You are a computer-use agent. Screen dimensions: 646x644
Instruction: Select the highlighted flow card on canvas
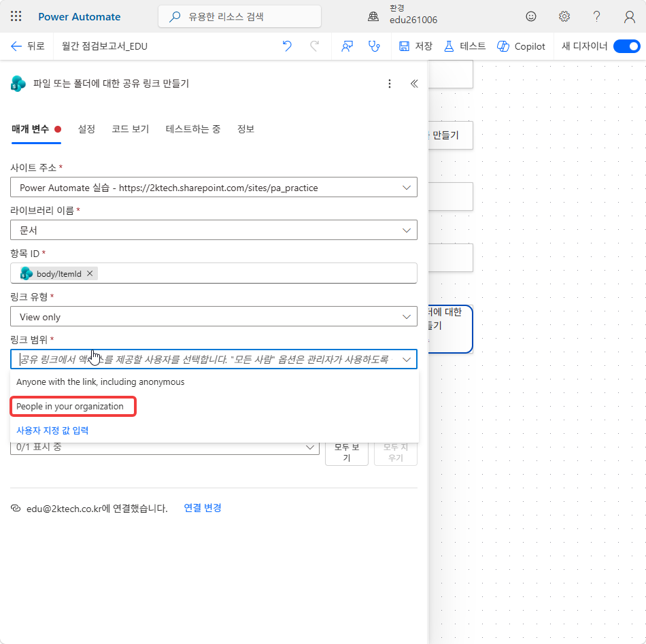(x=450, y=328)
